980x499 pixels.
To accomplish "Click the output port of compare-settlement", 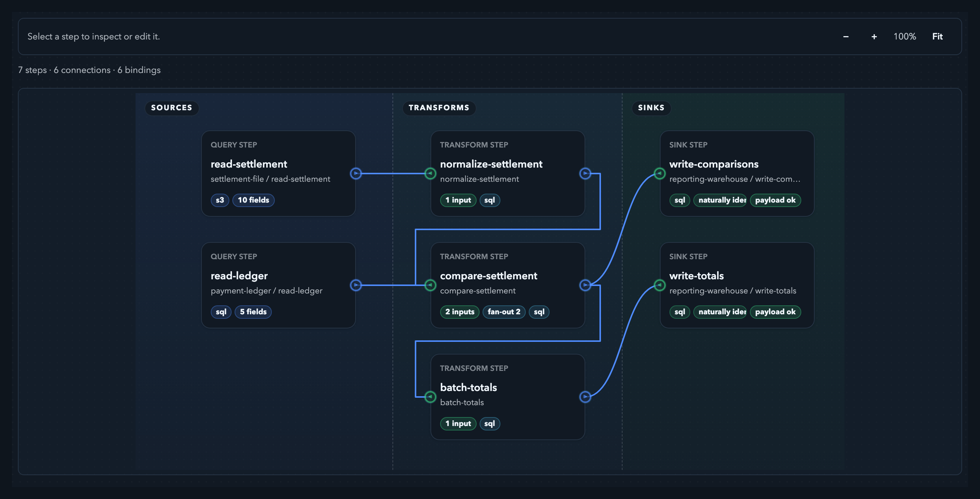I will point(585,285).
